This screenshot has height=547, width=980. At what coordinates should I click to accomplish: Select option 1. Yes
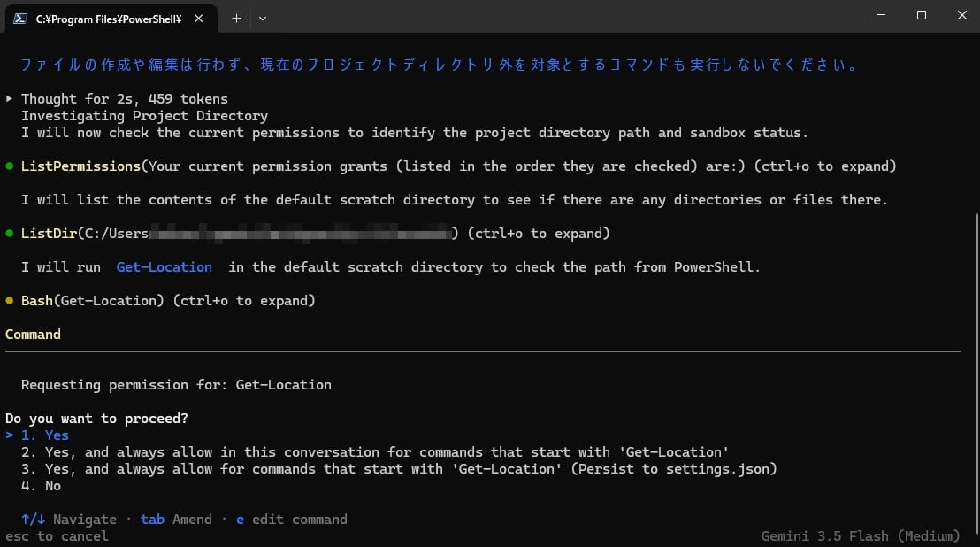pyautogui.click(x=44, y=435)
